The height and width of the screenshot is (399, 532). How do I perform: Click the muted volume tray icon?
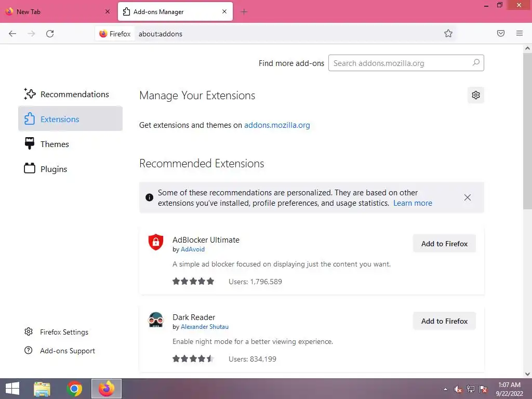[x=458, y=389]
